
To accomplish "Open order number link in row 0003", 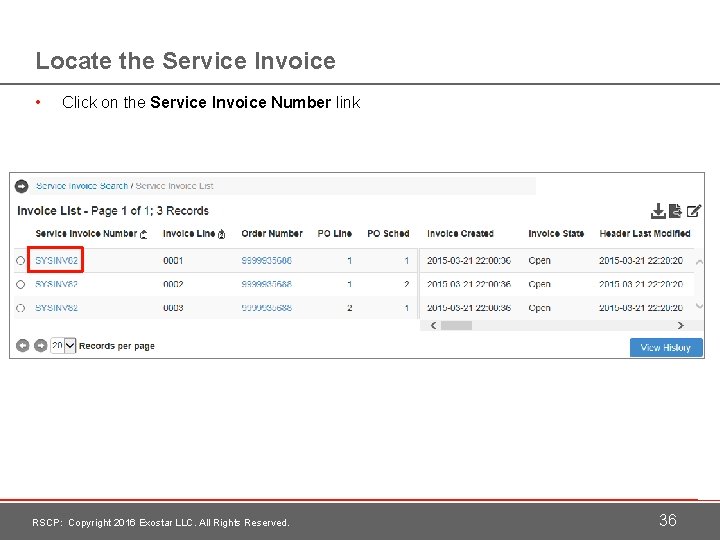I will point(266,308).
